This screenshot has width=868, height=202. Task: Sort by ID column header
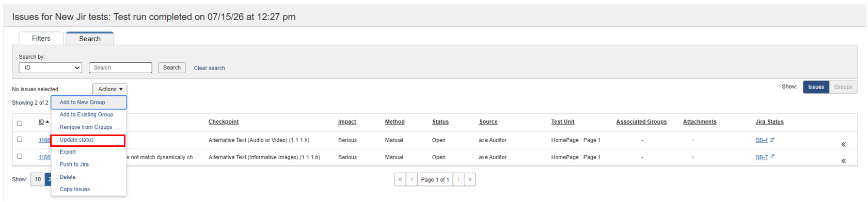(x=44, y=122)
